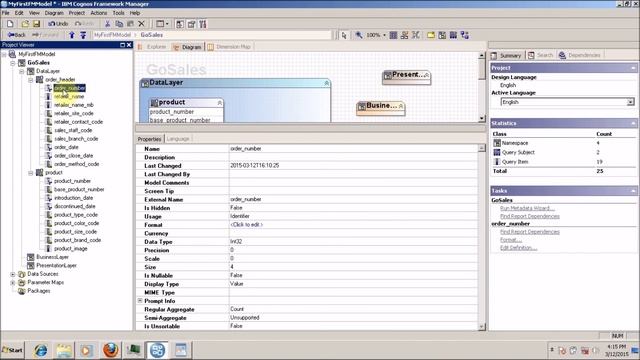Screen dimensions: 640x360
Task: Click the yellow folder icon in diagram toolbar
Action: (x=431, y=35)
